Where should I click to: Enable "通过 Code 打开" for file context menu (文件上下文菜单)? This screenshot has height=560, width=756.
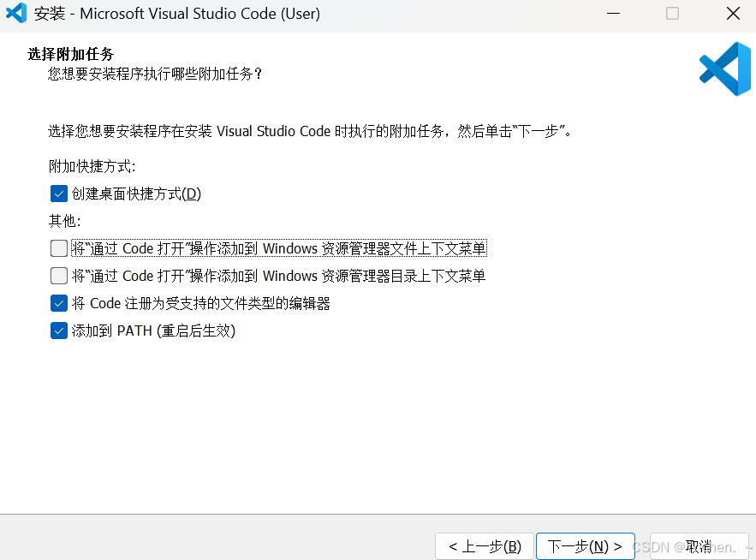(59, 248)
